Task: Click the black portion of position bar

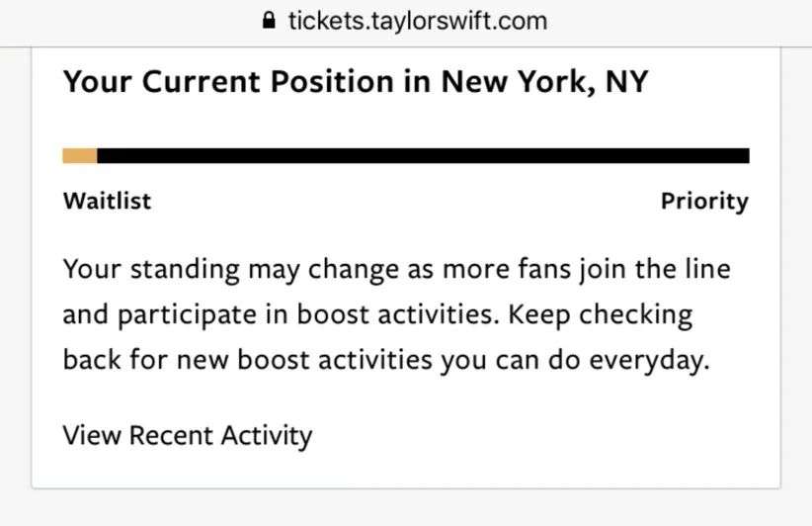Action: [x=423, y=155]
